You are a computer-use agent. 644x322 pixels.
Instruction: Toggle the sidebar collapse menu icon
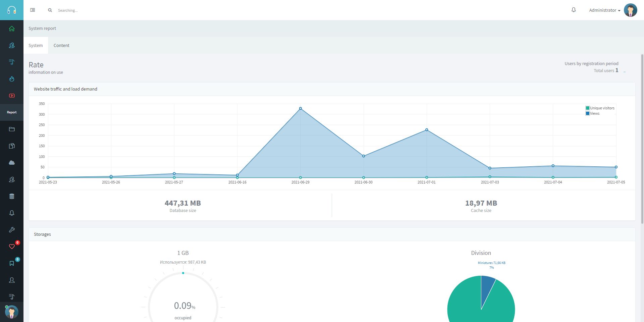coord(33,10)
